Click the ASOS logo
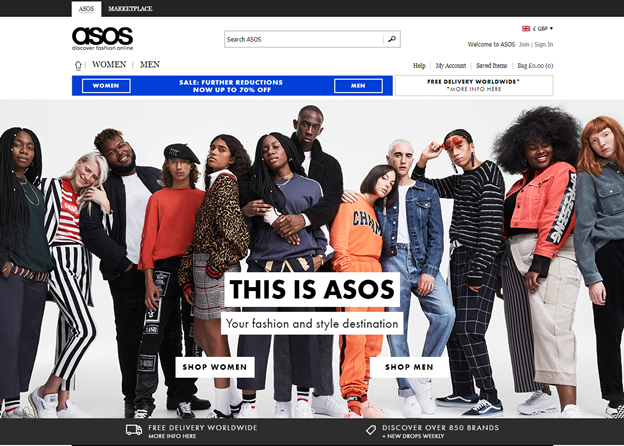The width and height of the screenshot is (624, 446). pyautogui.click(x=102, y=38)
